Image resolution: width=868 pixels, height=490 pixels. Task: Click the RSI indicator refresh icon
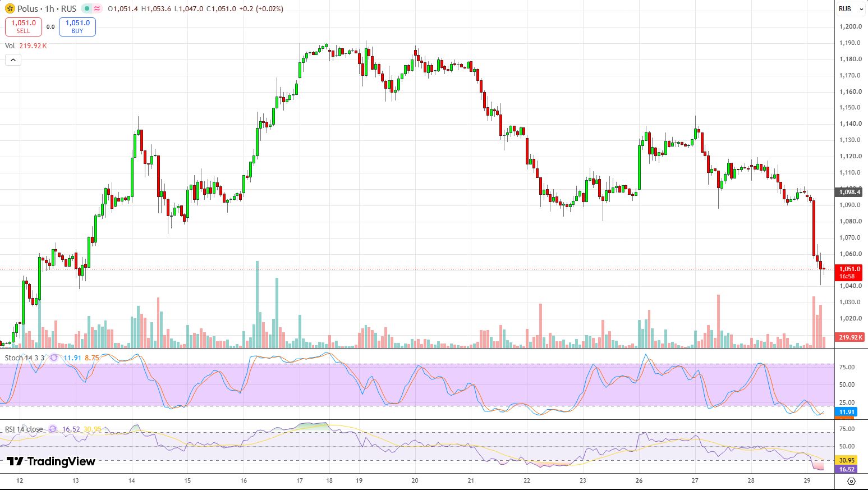point(53,429)
